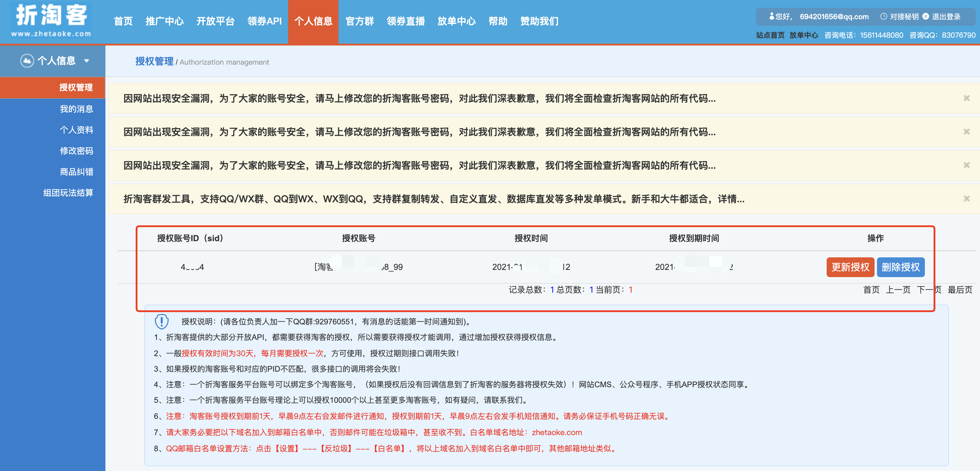Viewport: 980px width, 471px height.
Task: Open 官方群 in navigation bar
Action: point(359,21)
